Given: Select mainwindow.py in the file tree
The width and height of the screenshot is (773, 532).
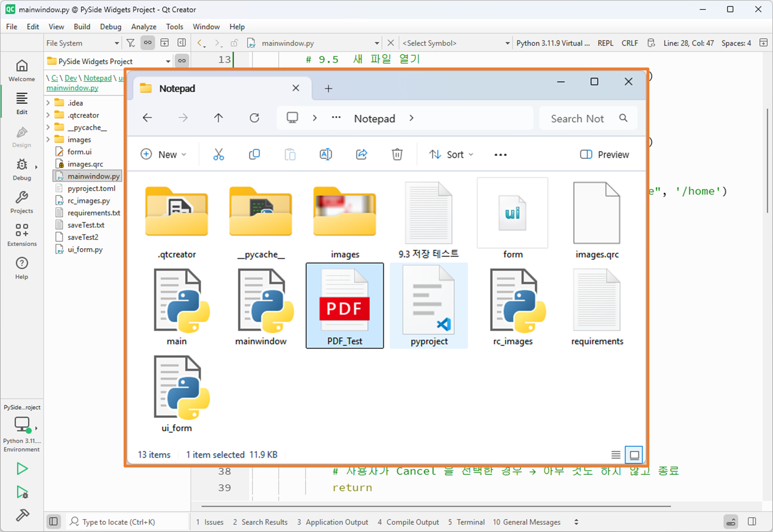Looking at the screenshot, I should pos(87,176).
